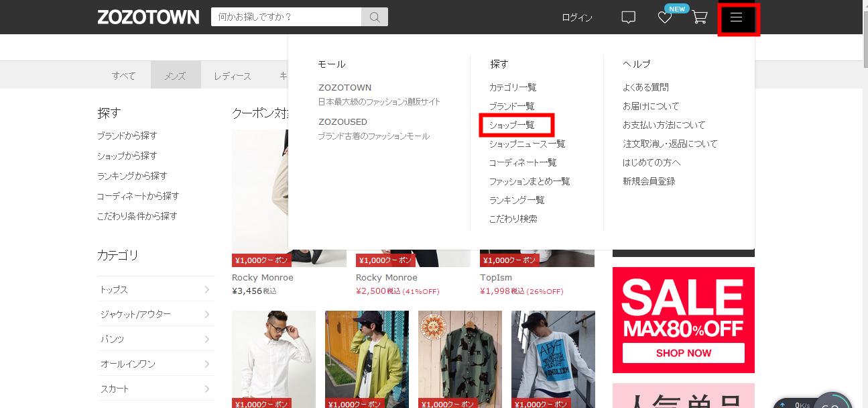The image size is (868, 408).
Task: Open 新規会員登録 link
Action: (x=649, y=181)
